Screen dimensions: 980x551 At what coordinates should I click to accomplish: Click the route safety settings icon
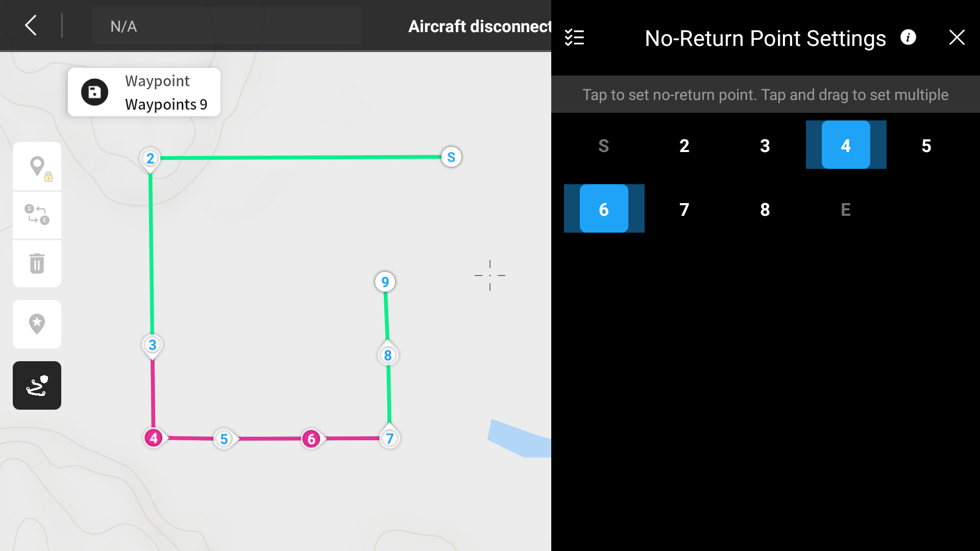[x=37, y=385]
